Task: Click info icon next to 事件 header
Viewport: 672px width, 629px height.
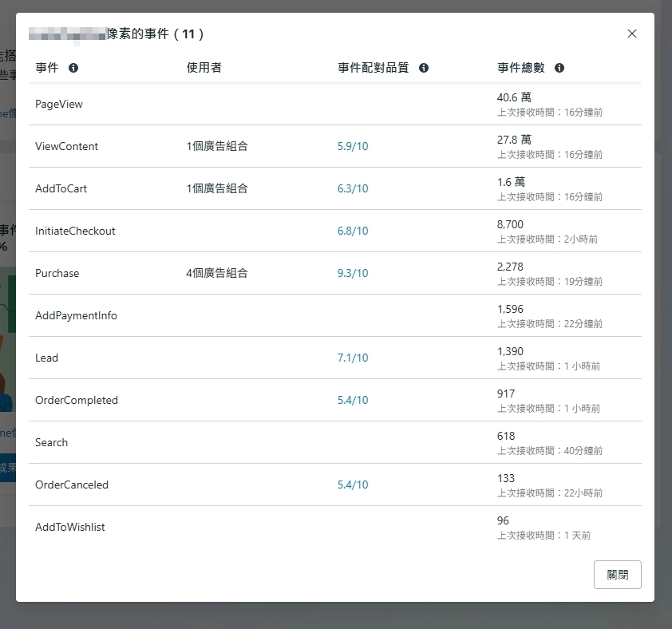Action: click(x=73, y=68)
